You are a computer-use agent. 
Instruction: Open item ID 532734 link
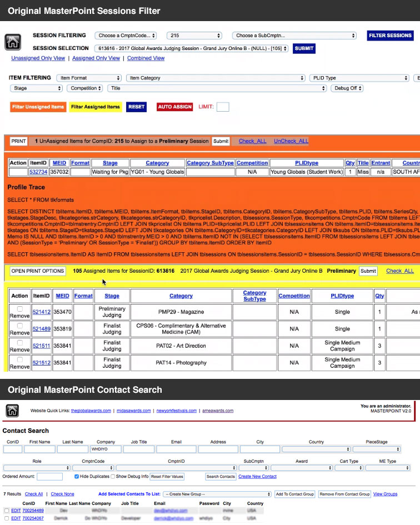pos(38,172)
